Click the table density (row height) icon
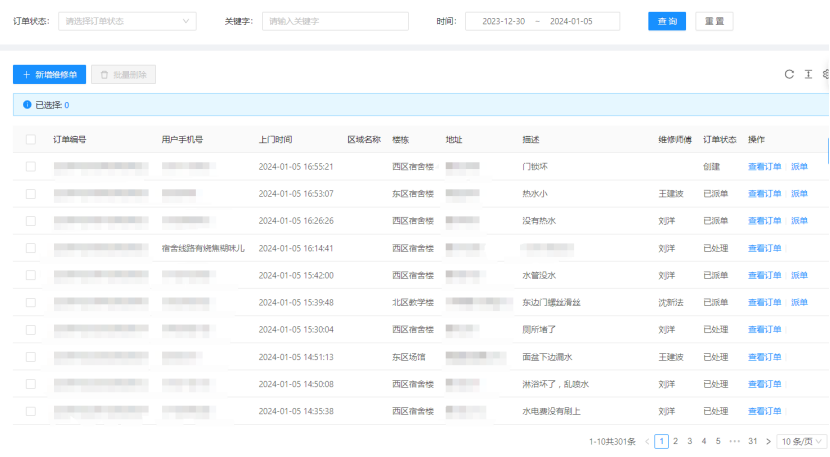This screenshot has height=457, width=830. coord(808,74)
